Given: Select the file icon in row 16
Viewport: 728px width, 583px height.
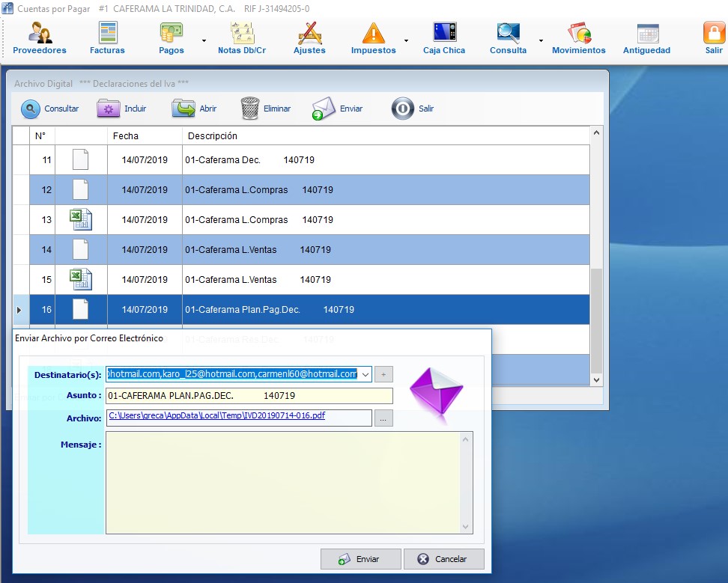Looking at the screenshot, I should [x=80, y=309].
